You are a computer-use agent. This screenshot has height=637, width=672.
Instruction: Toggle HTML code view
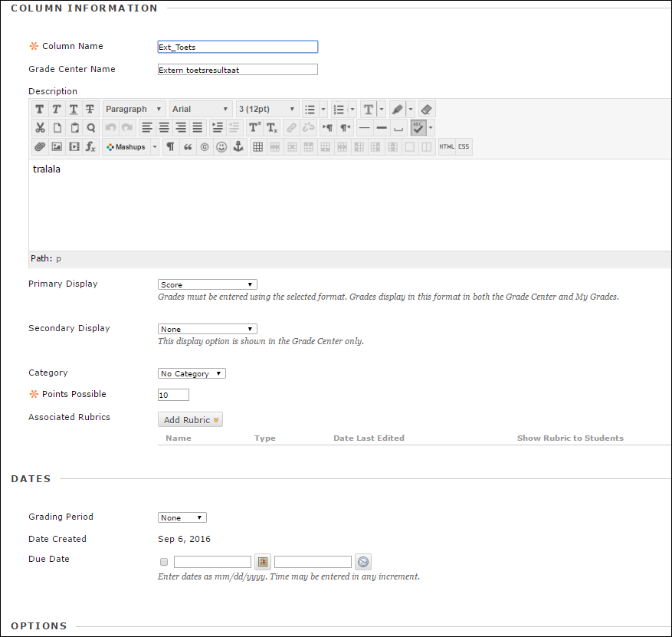pos(447,147)
